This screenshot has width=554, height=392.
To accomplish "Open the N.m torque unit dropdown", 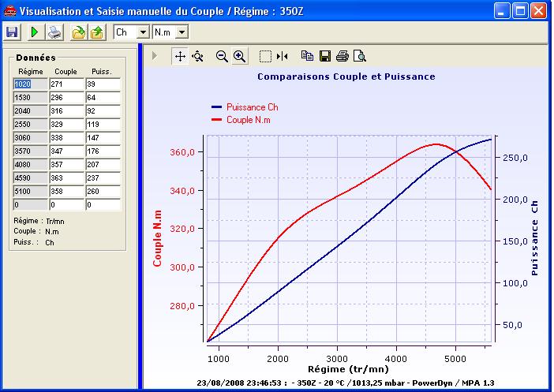I will [182, 32].
